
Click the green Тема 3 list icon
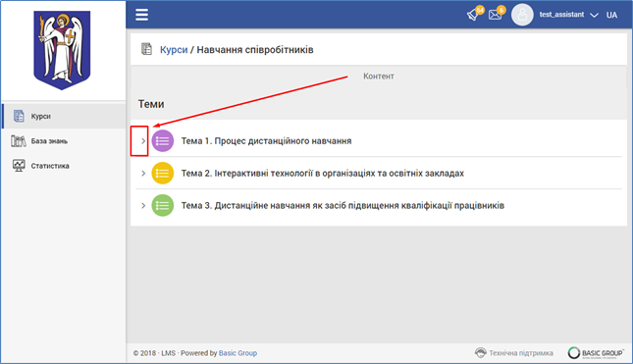162,205
